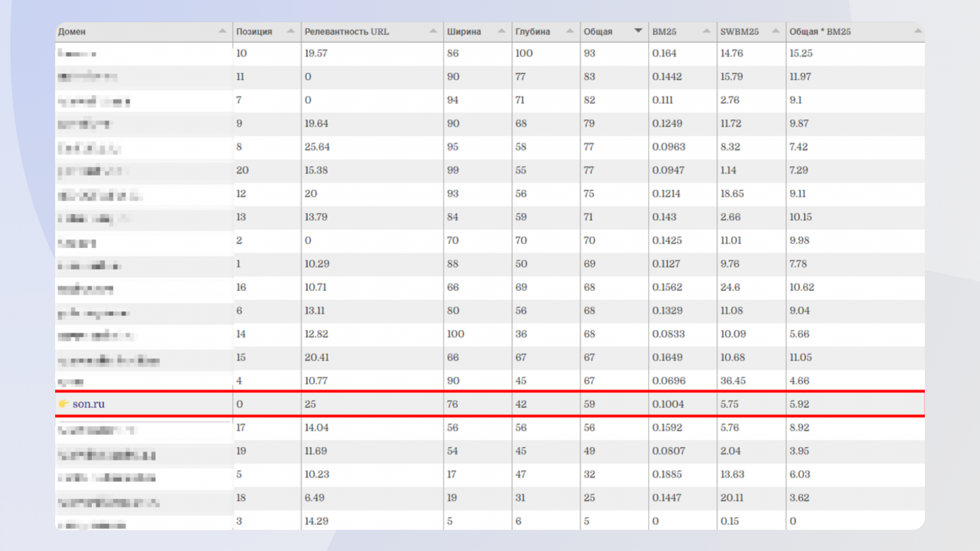Click the URL relevance cell 25.64
Screen dimensions: 980x551
pyautogui.click(x=317, y=147)
